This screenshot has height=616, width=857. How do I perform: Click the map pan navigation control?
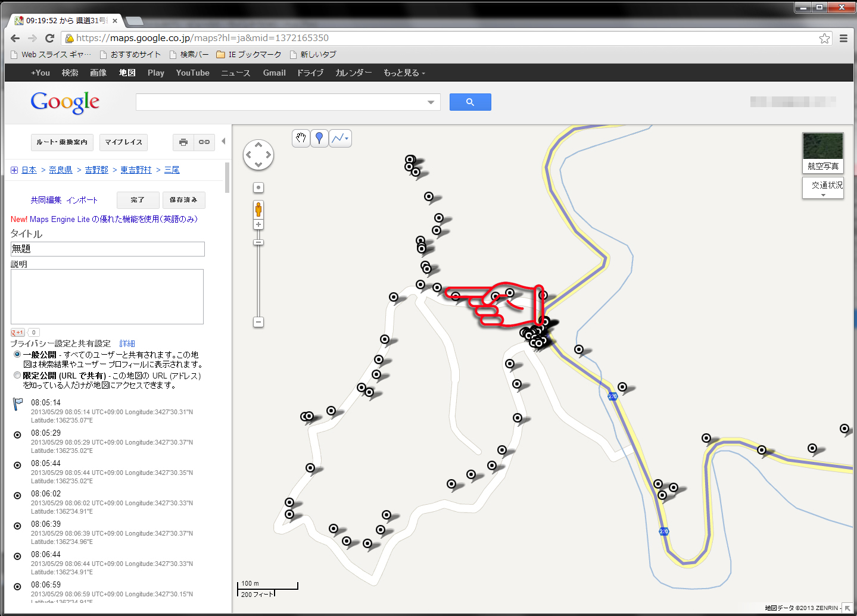[258, 155]
